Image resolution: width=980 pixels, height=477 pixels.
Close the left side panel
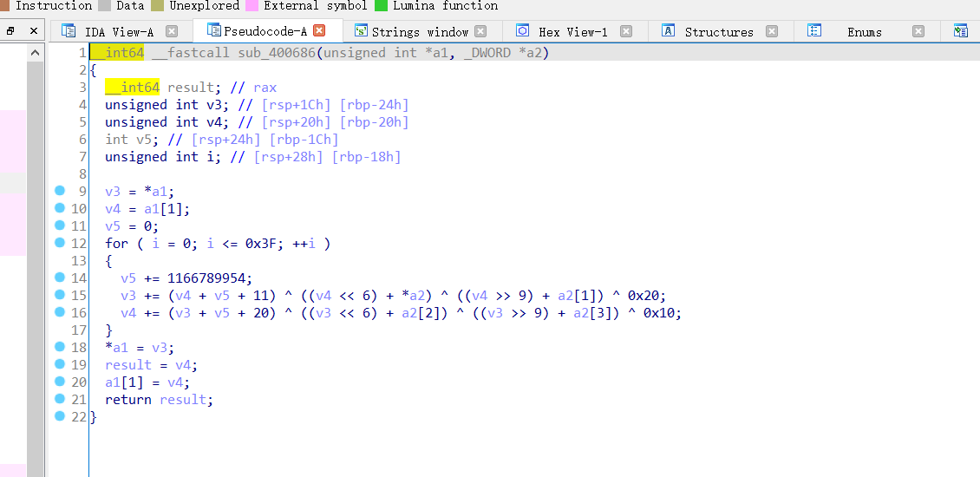pos(34,31)
